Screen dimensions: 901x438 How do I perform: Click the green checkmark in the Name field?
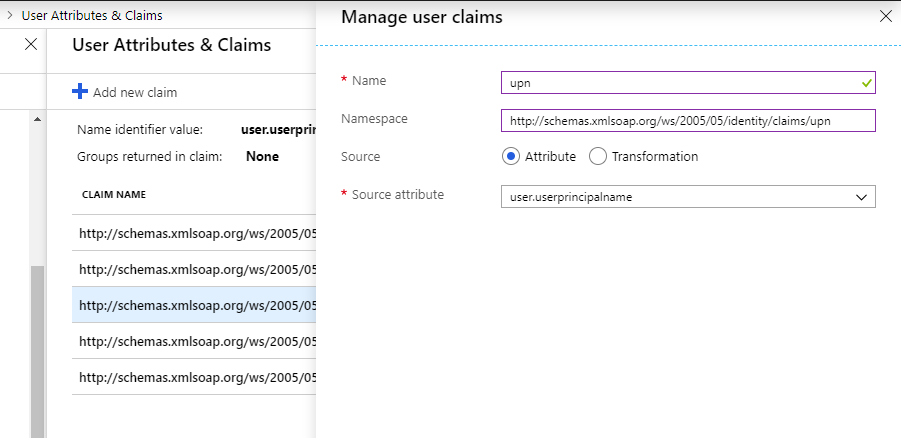pos(867,83)
